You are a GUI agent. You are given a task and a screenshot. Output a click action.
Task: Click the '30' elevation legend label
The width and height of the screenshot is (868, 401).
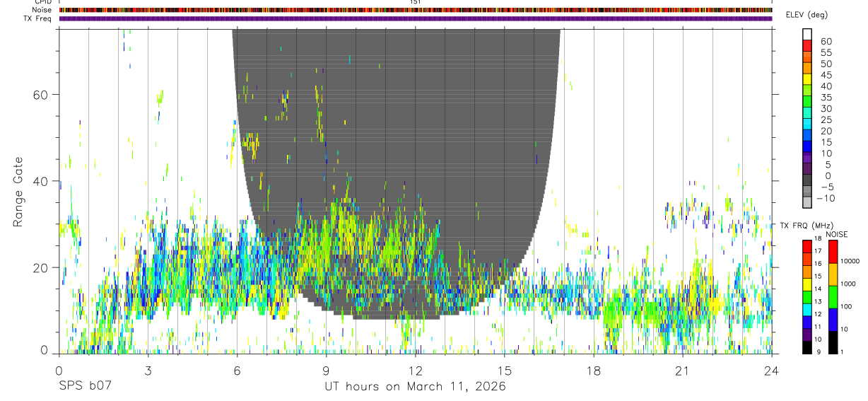click(x=826, y=108)
